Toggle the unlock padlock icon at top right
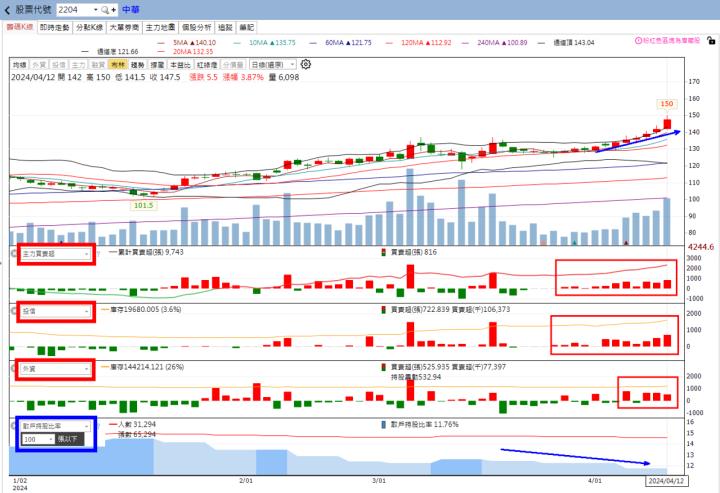Image resolution: width=720 pixels, height=493 pixels. pyautogui.click(x=711, y=41)
